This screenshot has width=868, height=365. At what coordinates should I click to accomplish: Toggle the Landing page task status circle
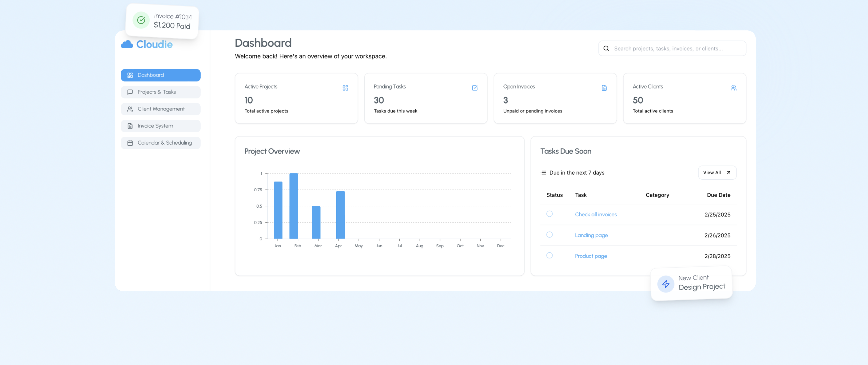point(549,235)
